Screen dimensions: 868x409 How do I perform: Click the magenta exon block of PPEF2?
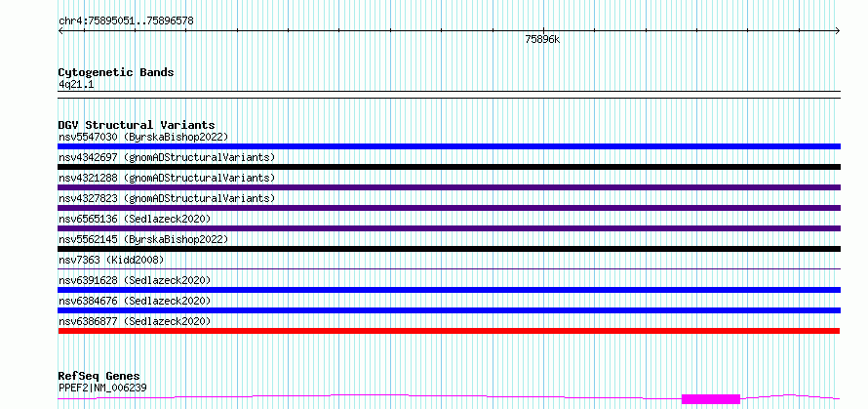[711, 399]
